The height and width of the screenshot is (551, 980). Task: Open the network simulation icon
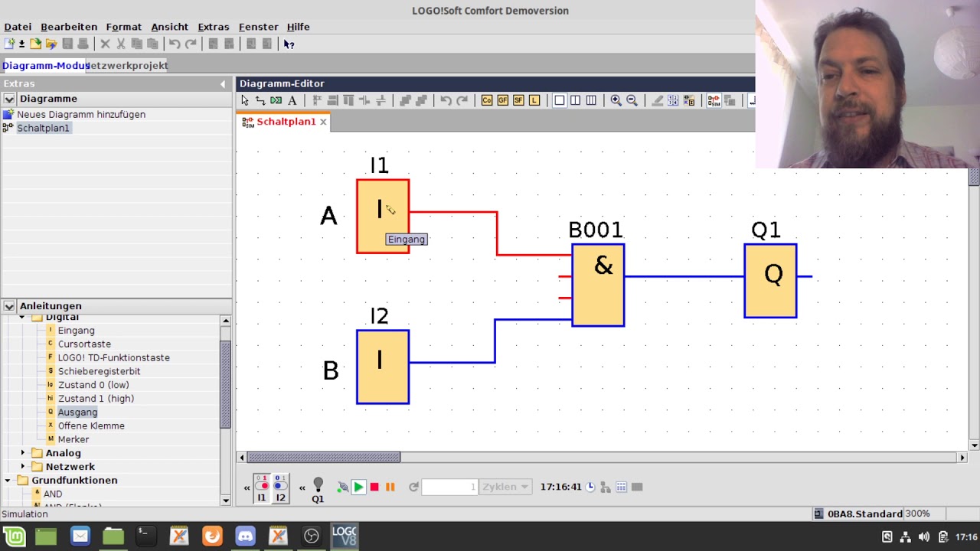tap(605, 487)
